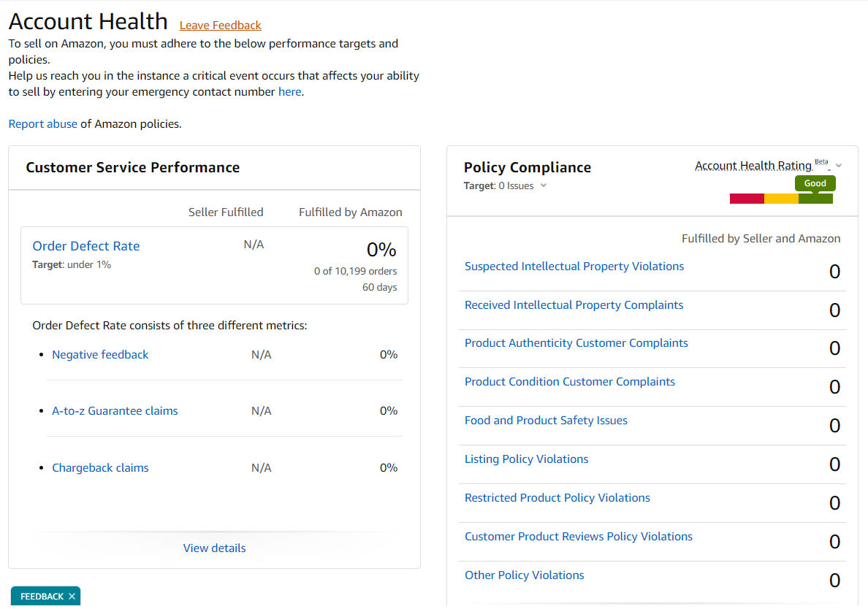Open Chargeback claims metric
The image size is (868, 609).
point(100,468)
